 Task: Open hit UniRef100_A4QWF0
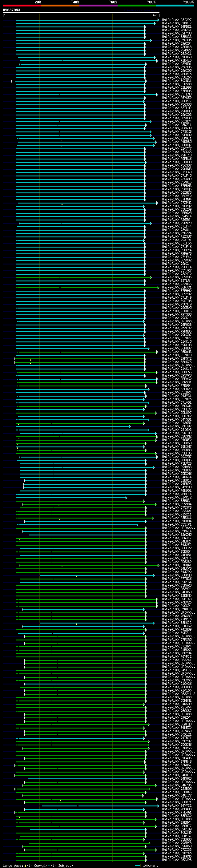(176, 440)
